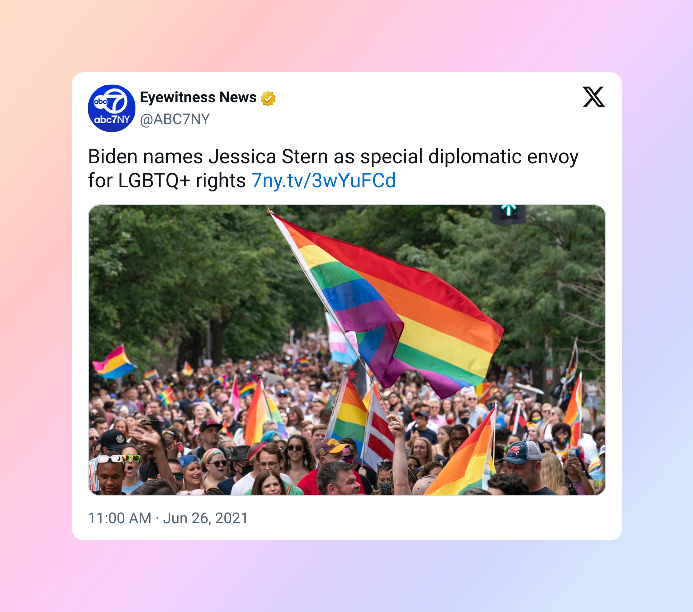
Task: Click the gold verified badge
Action: (x=268, y=98)
